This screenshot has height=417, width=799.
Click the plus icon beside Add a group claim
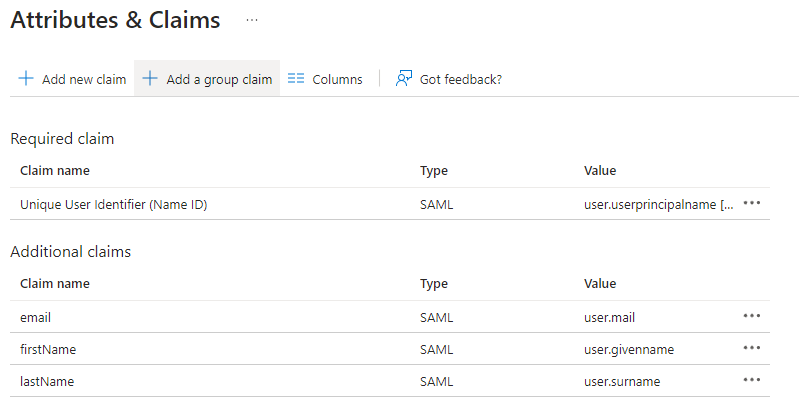point(150,79)
